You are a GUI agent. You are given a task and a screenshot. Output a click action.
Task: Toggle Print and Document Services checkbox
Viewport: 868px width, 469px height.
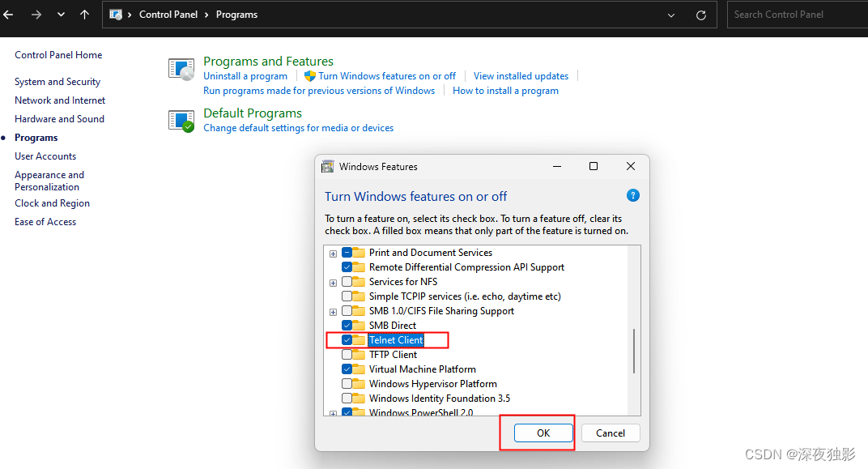pos(347,253)
